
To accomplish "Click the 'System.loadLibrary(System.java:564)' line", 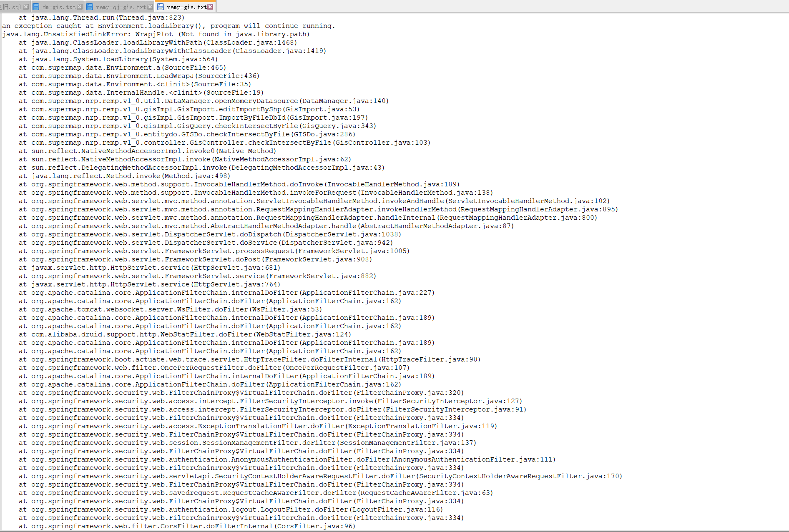I will click(118, 59).
